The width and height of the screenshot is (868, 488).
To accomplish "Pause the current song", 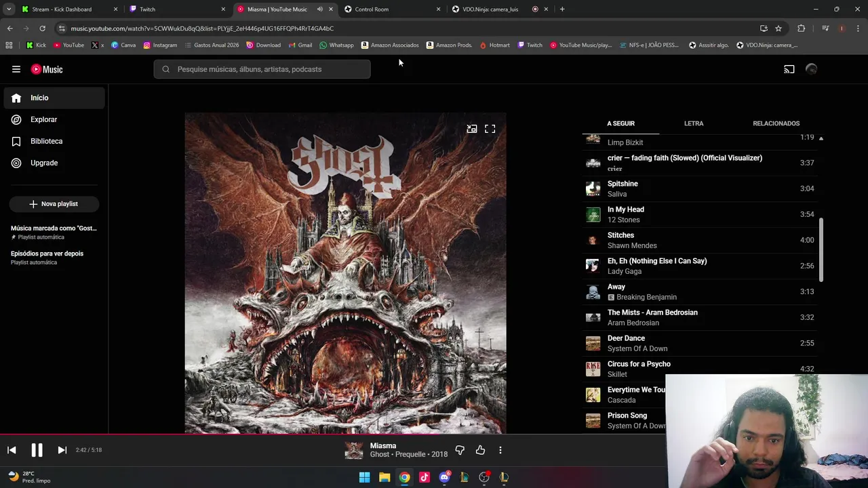I will click(37, 450).
